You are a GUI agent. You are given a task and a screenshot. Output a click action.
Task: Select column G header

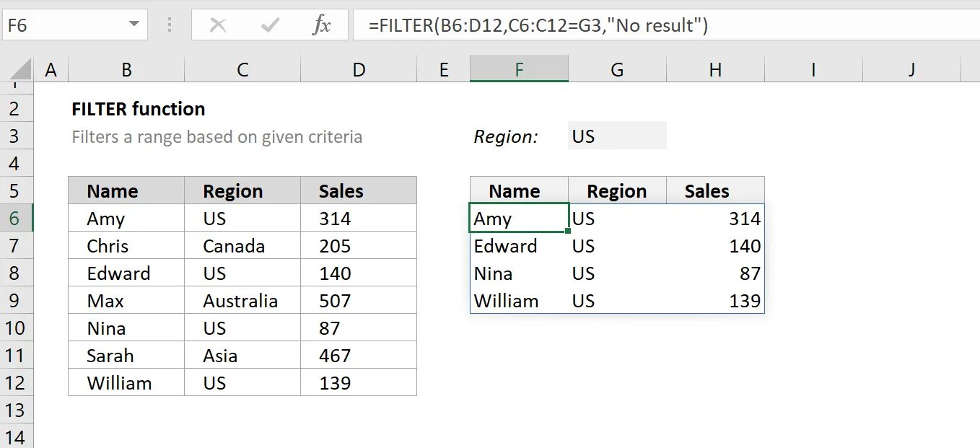coord(617,69)
